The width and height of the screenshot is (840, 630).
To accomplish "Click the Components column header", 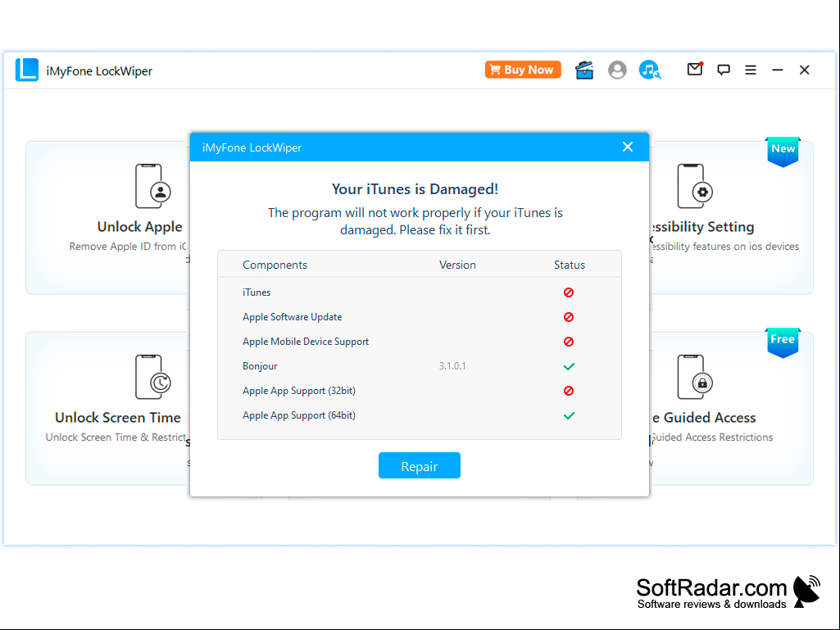I will point(275,265).
